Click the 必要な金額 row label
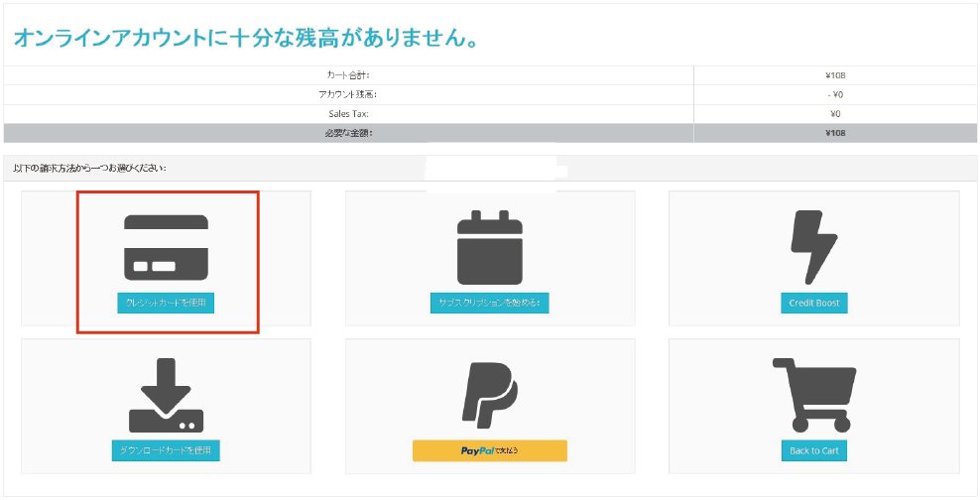The image size is (980, 500). (348, 133)
